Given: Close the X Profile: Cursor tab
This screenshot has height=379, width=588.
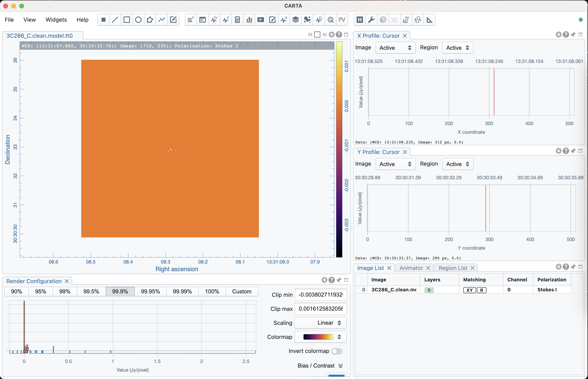Looking at the screenshot, I should 405,36.
